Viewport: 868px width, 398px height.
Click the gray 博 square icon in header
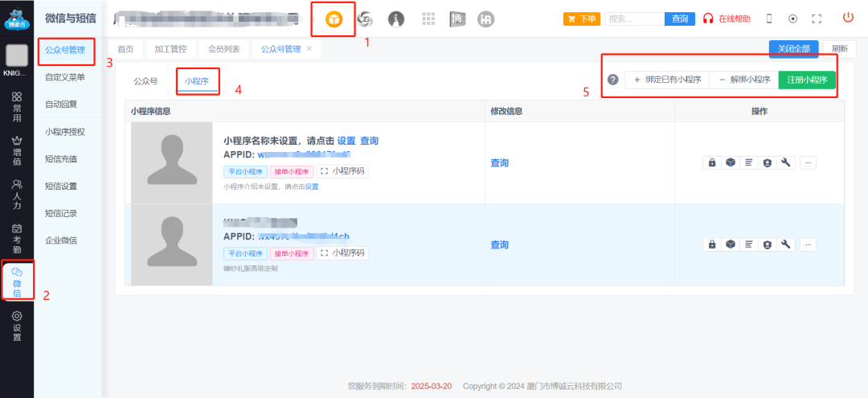click(x=458, y=19)
